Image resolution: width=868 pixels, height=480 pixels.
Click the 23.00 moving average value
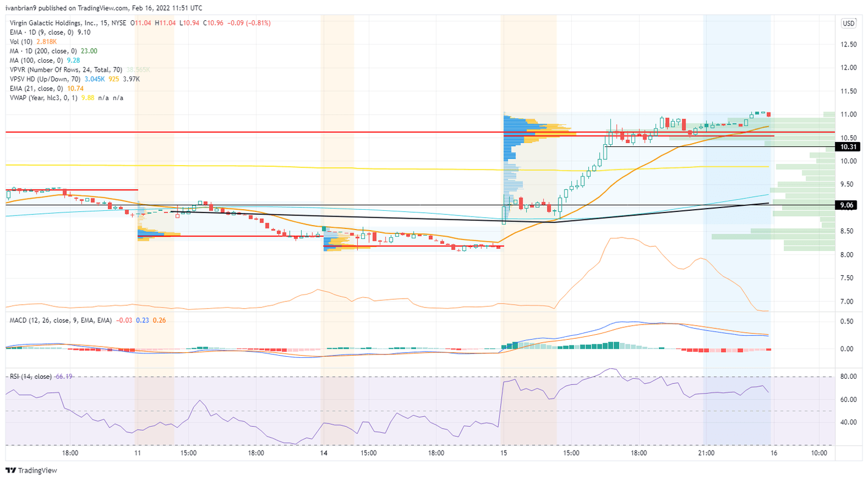tap(89, 51)
